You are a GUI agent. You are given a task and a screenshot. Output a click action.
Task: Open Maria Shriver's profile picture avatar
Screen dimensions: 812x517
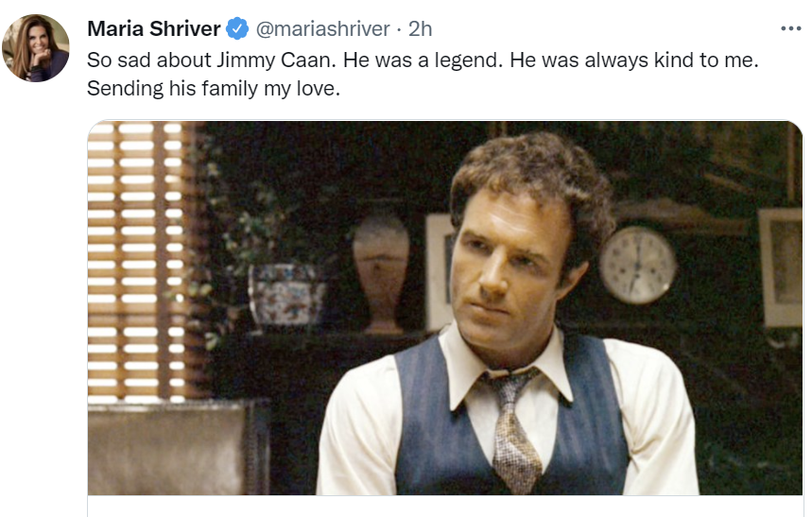36,48
